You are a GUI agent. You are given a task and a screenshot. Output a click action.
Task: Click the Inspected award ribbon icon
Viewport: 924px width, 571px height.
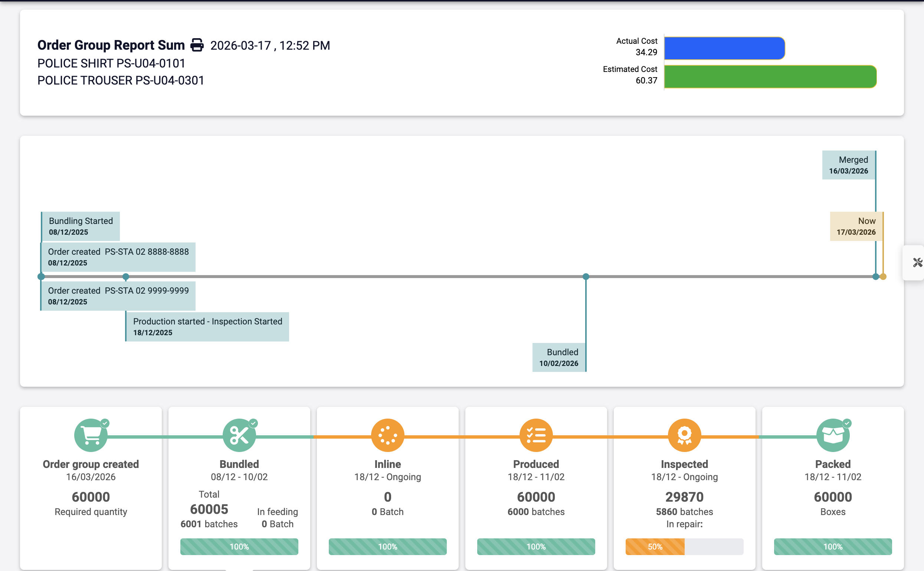(684, 435)
